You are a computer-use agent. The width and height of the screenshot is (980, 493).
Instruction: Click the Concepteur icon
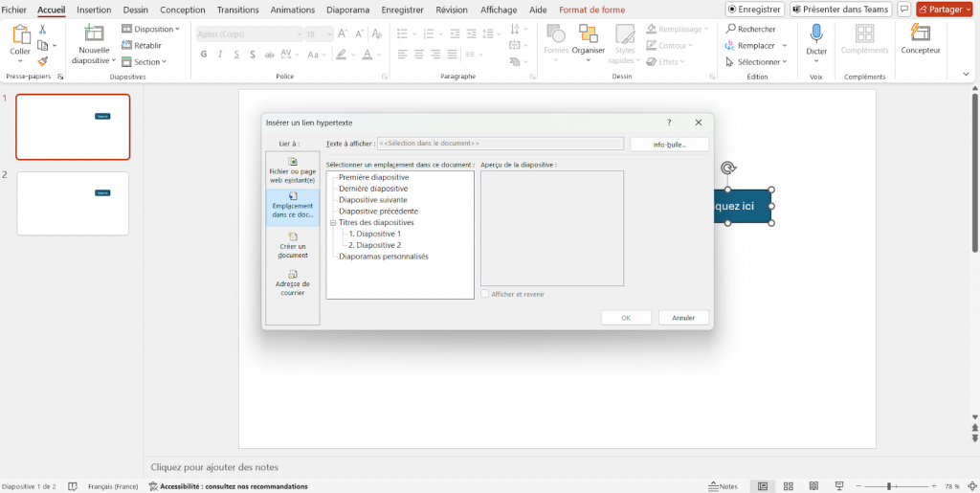[x=920, y=34]
